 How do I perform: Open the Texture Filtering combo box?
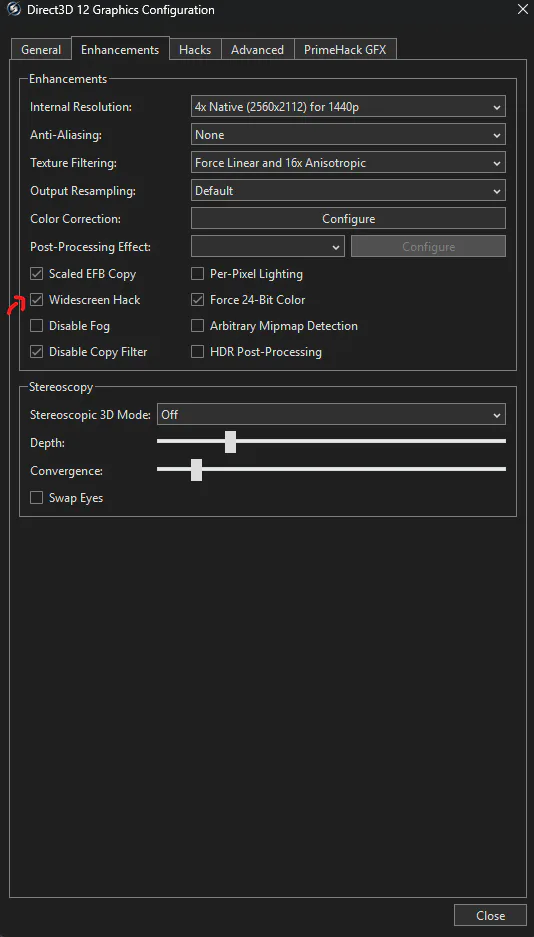click(348, 163)
